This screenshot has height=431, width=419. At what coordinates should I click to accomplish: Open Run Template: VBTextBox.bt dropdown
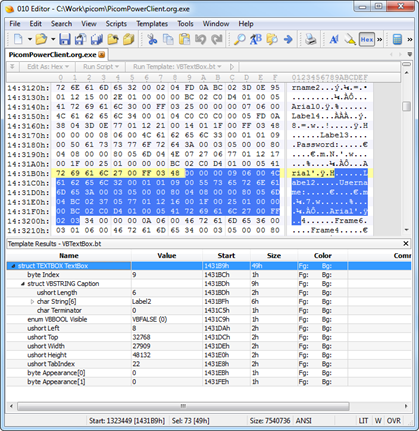pyautogui.click(x=177, y=67)
